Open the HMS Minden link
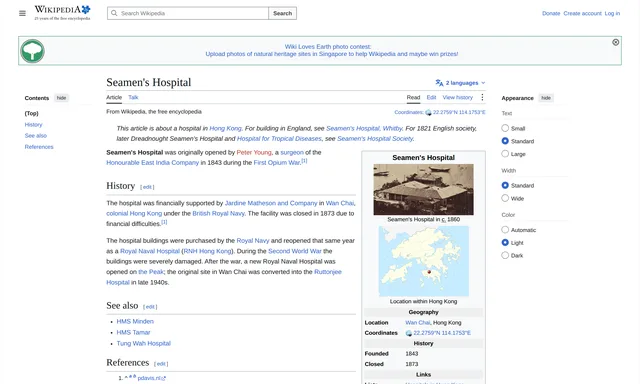 tap(135, 322)
